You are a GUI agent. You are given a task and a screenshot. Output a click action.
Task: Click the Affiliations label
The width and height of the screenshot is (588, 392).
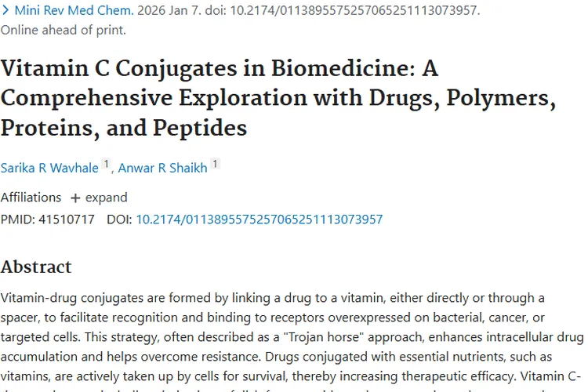31,198
